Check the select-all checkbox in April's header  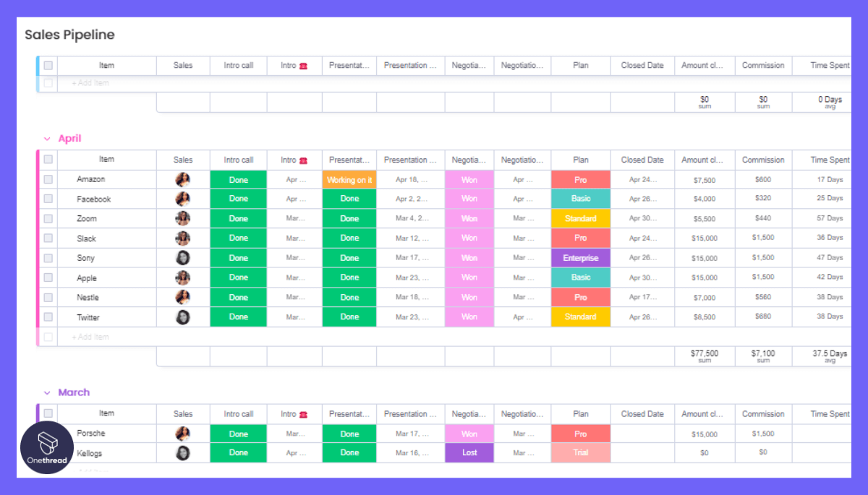tap(48, 160)
